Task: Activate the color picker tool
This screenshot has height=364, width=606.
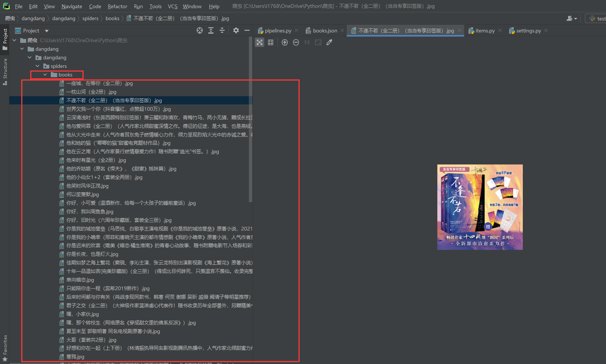Action: pyautogui.click(x=329, y=43)
